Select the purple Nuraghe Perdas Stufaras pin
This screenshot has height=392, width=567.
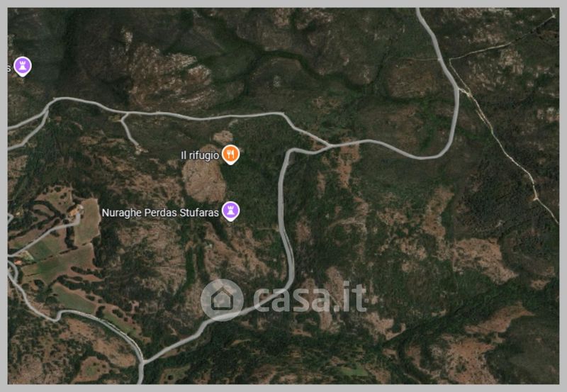(230, 211)
